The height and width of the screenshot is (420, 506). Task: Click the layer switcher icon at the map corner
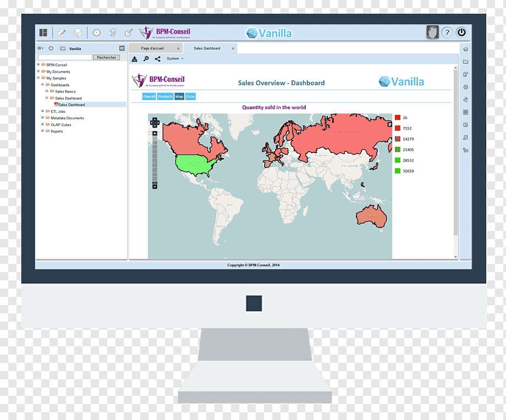[x=389, y=124]
